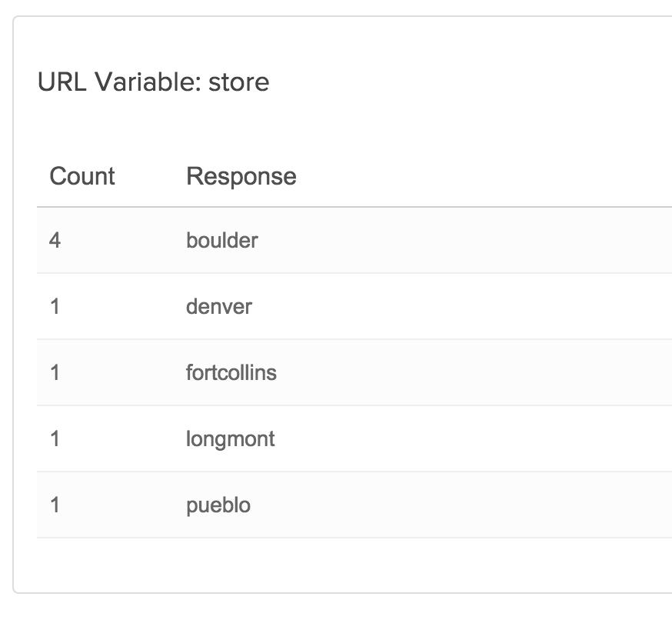Click the URL Variable: store heading
This screenshot has width=672, height=620.
tap(154, 82)
